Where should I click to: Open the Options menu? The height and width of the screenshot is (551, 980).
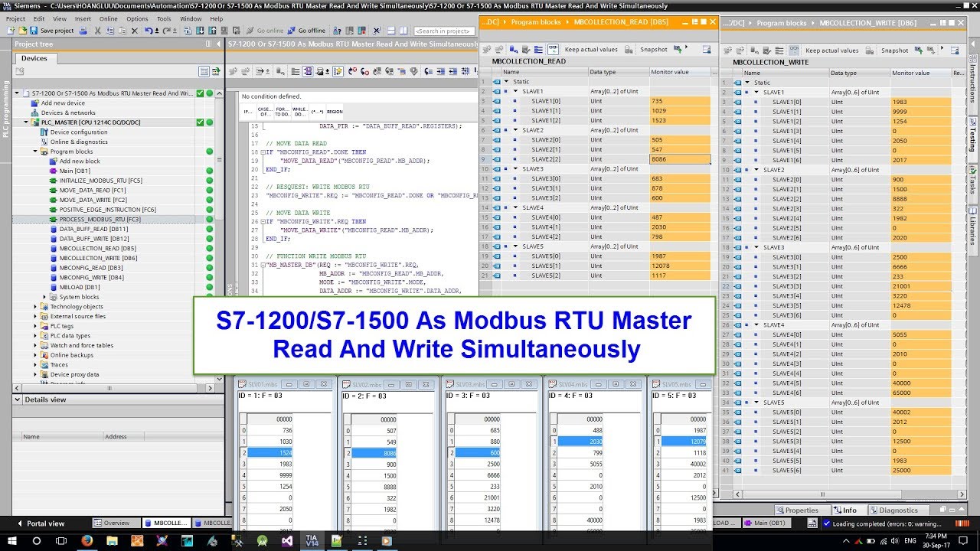pos(138,18)
